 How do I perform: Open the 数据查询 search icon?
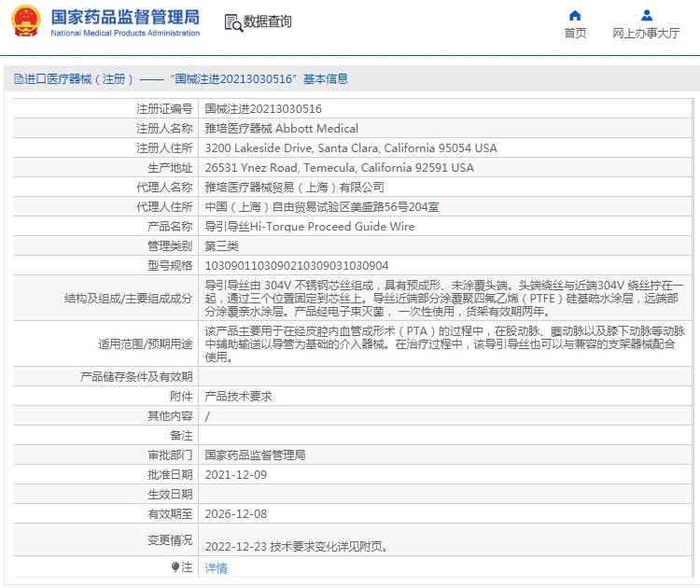233,22
